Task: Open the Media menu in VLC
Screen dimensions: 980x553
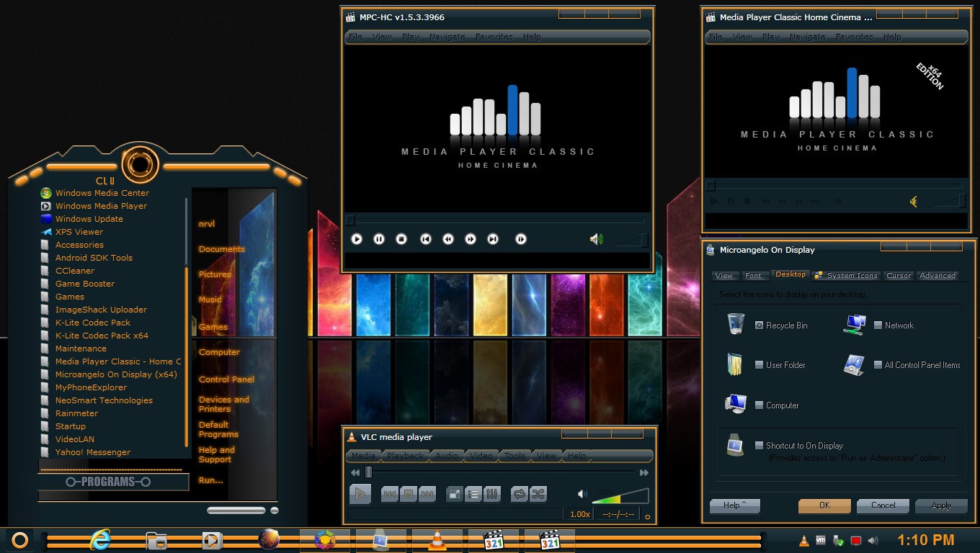Action: (x=363, y=456)
